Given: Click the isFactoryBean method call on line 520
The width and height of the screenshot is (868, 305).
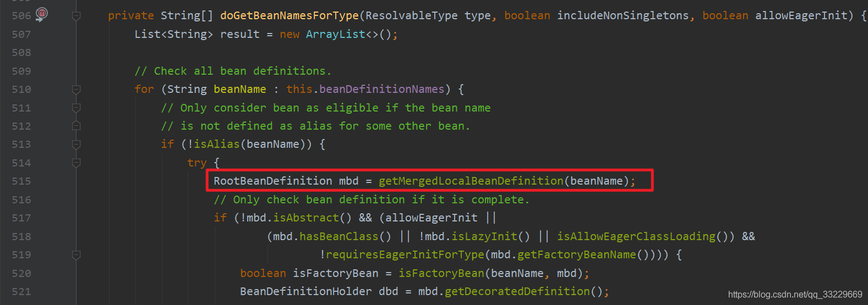Looking at the screenshot, I should (x=441, y=273).
